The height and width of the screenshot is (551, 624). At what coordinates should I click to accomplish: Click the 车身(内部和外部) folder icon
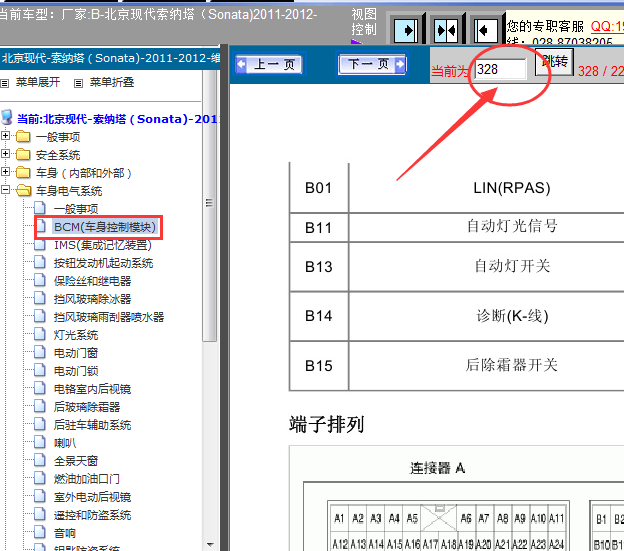(23, 172)
